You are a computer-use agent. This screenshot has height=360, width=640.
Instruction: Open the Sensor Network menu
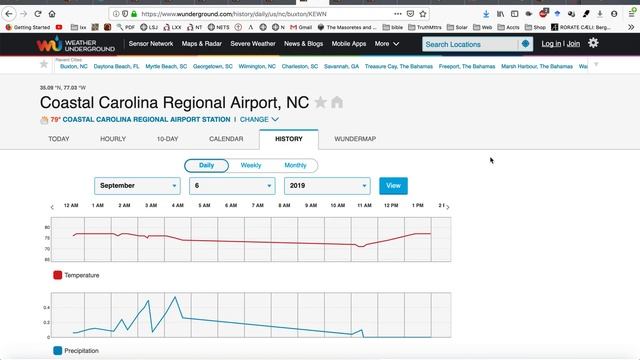pyautogui.click(x=151, y=44)
